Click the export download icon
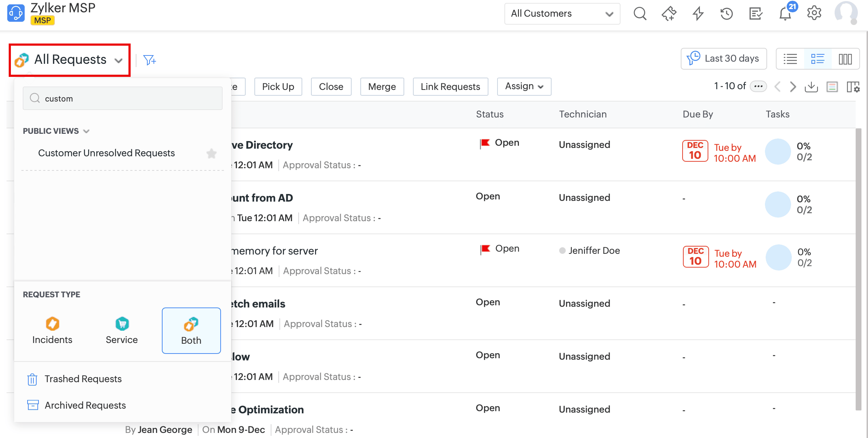868x438 pixels. pyautogui.click(x=811, y=87)
